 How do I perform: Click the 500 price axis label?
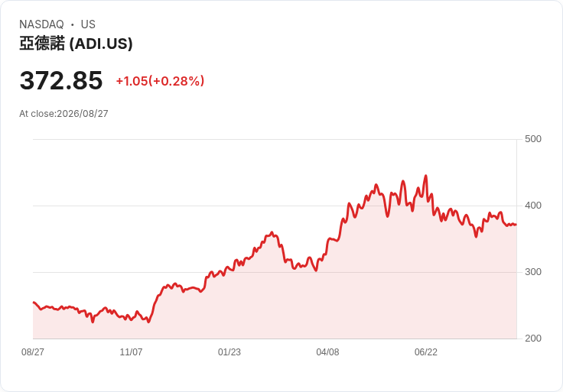pyautogui.click(x=533, y=139)
